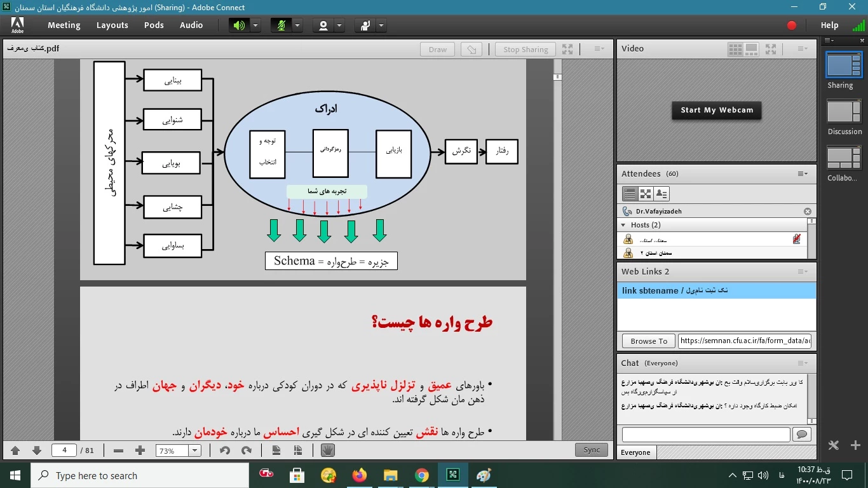Viewport: 868px width, 488px height.
Task: Open the dropdown arrow beside raise hand
Action: click(381, 25)
